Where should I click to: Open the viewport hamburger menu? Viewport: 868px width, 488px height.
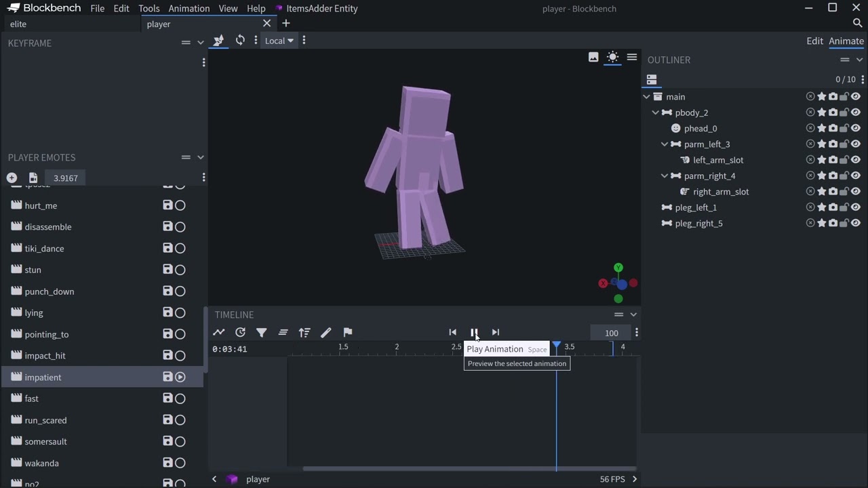pos(632,57)
